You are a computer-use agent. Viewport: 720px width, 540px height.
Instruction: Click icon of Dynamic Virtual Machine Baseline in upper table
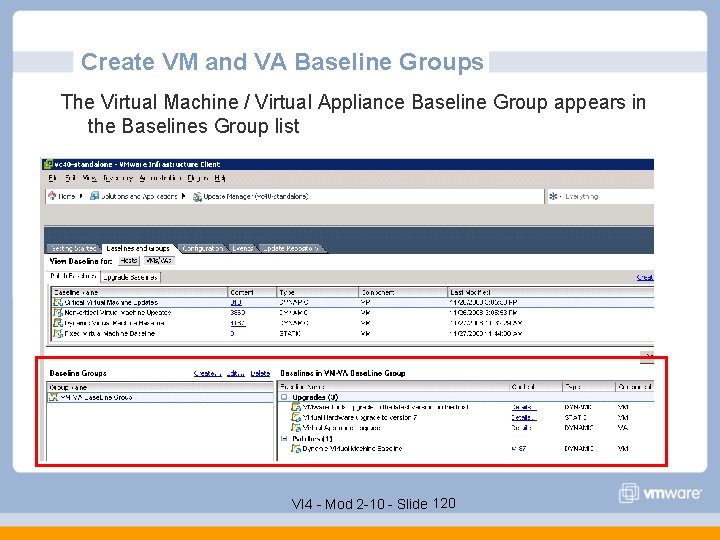[58, 323]
